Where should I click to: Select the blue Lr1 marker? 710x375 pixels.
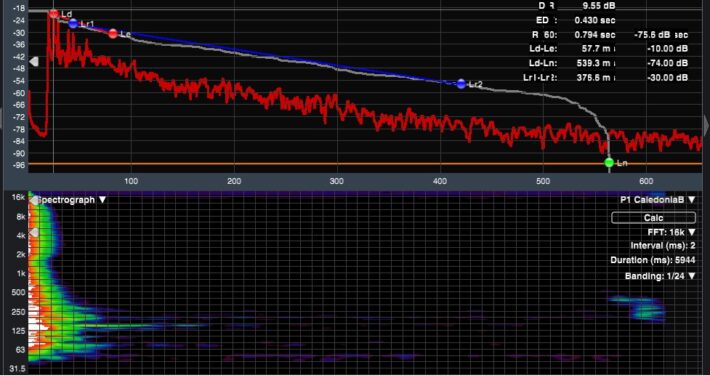[x=73, y=24]
